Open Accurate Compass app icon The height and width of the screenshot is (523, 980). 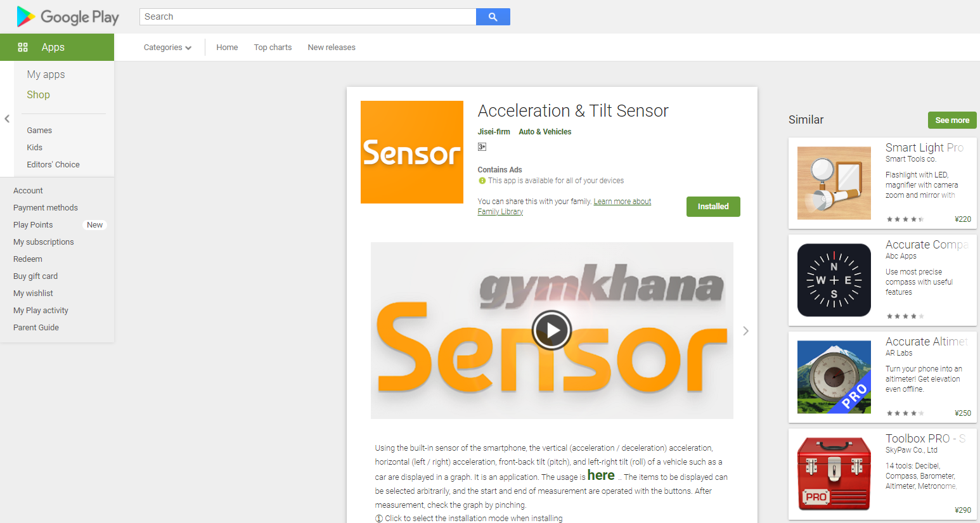834,280
